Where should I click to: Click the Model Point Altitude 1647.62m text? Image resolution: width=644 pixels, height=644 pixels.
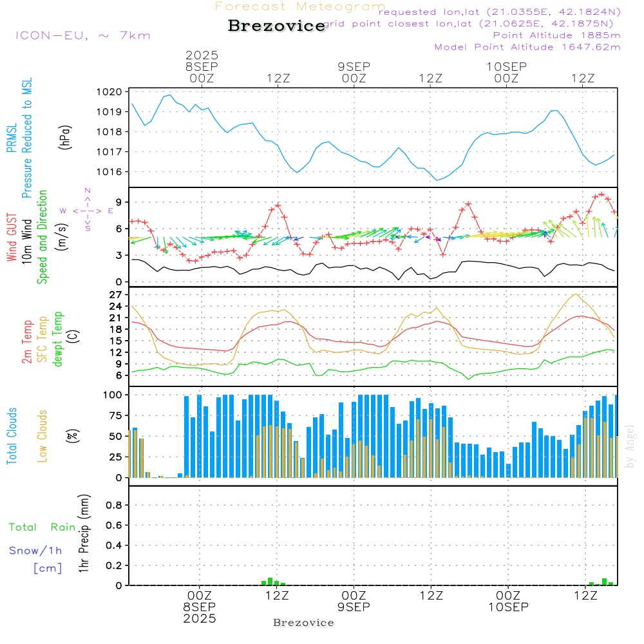[x=527, y=46]
